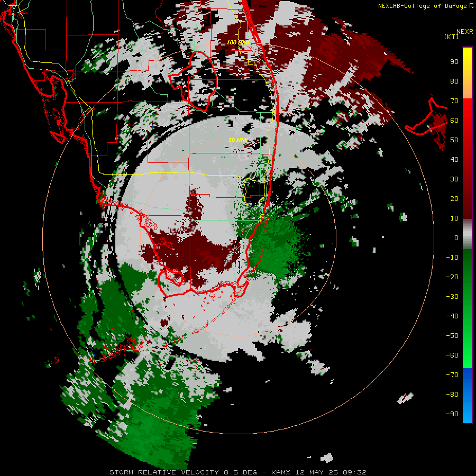This screenshot has height=476, width=476.
Task: Click the -20 value on velocity scale
Action: pyautogui.click(x=452, y=277)
